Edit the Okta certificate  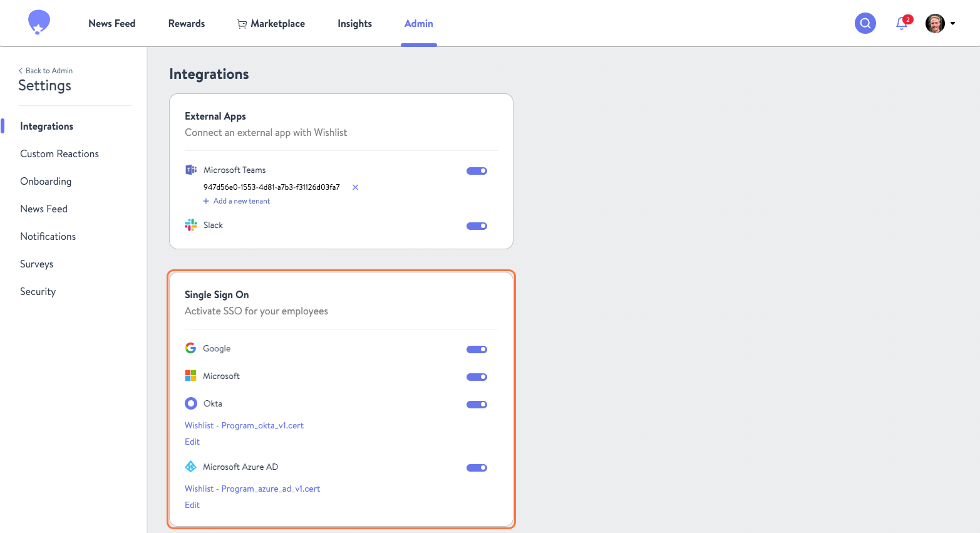[x=192, y=442]
